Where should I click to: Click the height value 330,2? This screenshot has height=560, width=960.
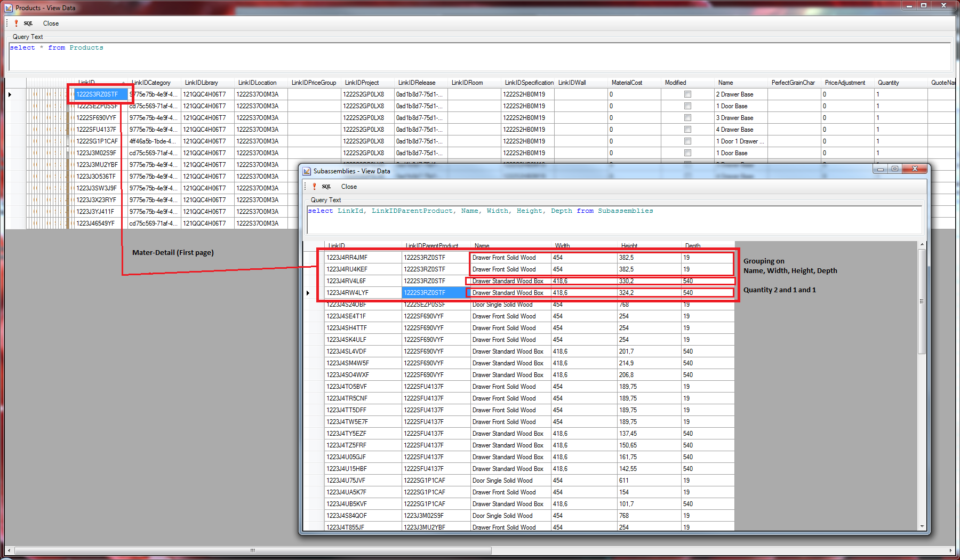(x=649, y=281)
